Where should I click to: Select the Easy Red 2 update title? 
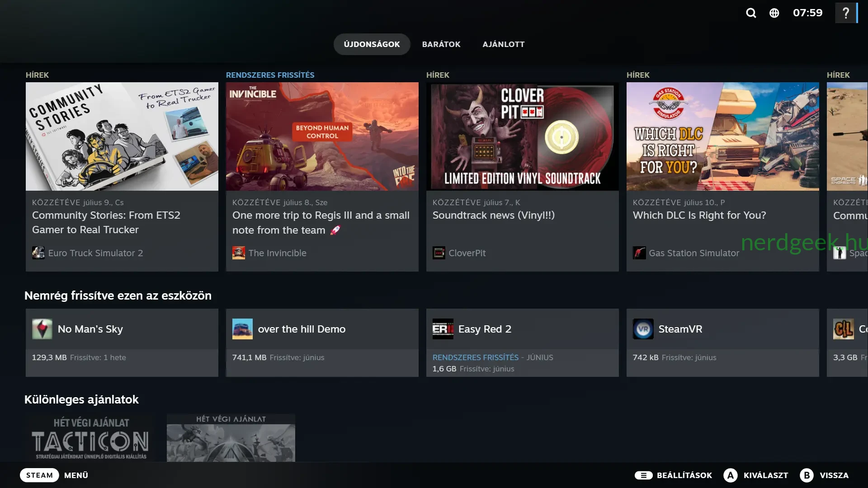point(485,329)
